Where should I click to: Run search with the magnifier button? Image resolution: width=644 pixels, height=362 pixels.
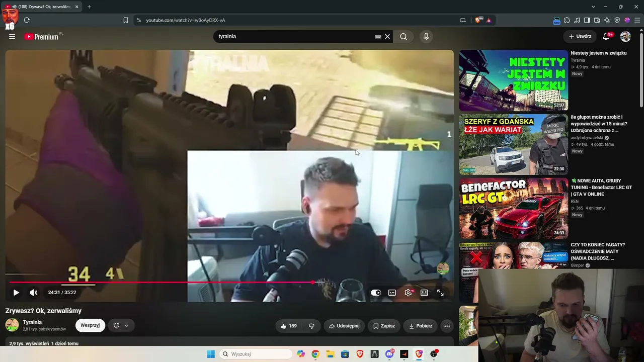(x=404, y=37)
